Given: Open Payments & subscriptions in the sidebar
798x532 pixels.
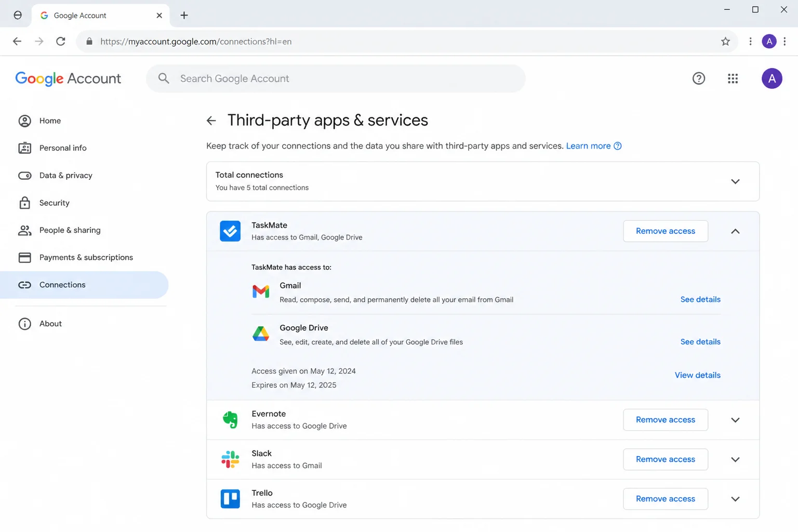Looking at the screenshot, I should [84, 257].
